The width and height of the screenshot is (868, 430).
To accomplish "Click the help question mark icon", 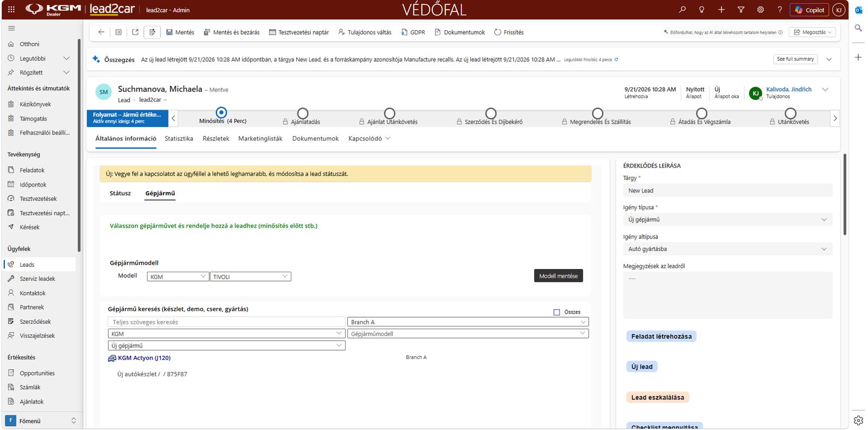I will point(780,10).
